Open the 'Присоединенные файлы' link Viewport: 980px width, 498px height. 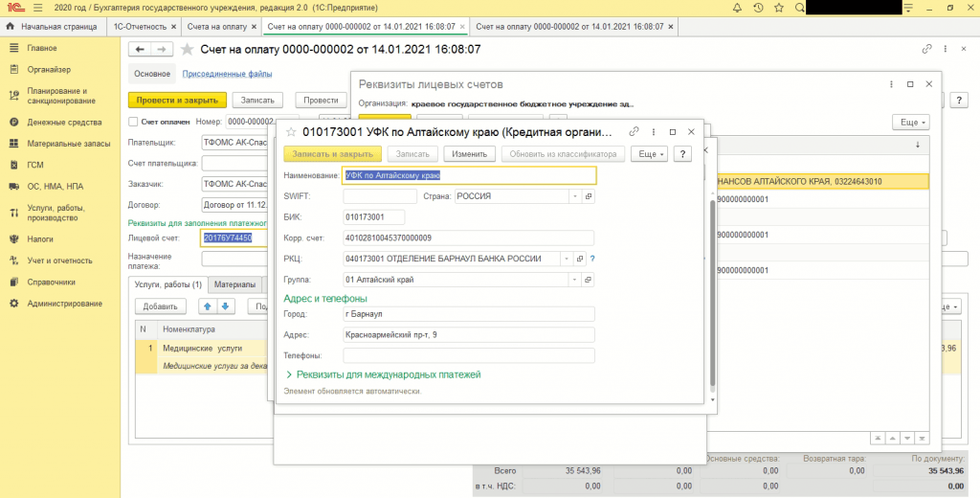(x=228, y=74)
